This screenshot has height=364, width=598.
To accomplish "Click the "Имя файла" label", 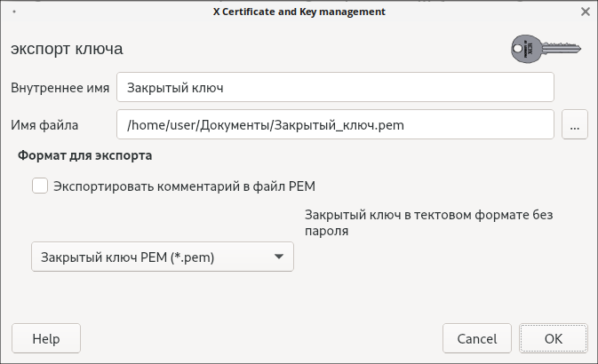I will click(x=45, y=125).
